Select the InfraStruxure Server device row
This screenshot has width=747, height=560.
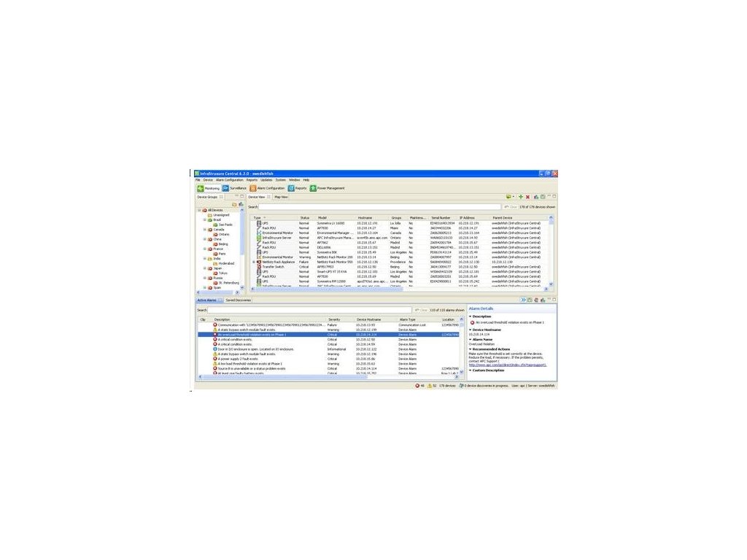[399, 238]
